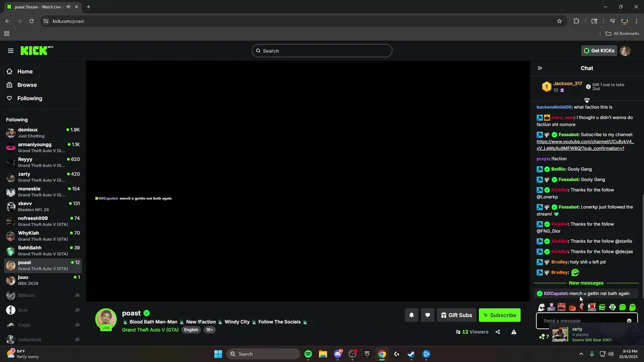Screen dimensions: 644x362
Task: Click BotRix username in chat
Action: point(558,169)
